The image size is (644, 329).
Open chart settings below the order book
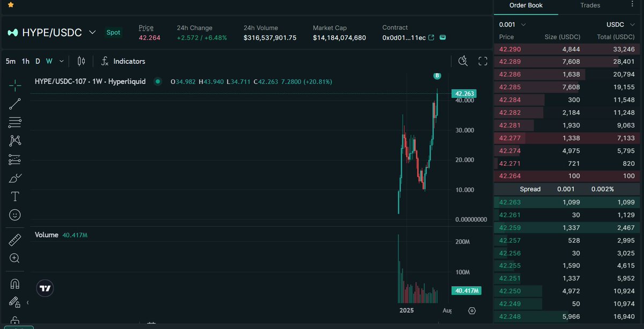(472, 310)
